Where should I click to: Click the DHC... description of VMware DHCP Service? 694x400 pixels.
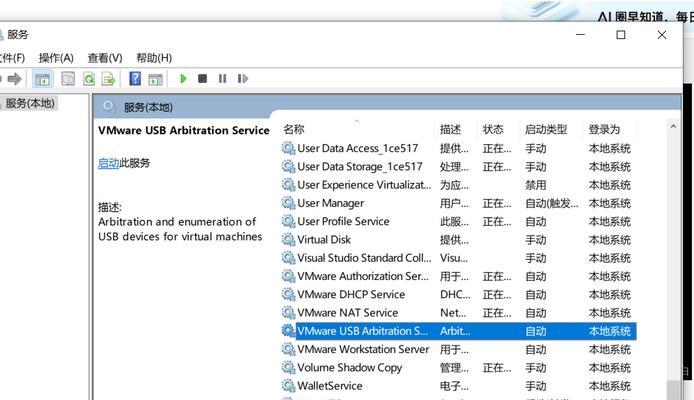coord(455,294)
